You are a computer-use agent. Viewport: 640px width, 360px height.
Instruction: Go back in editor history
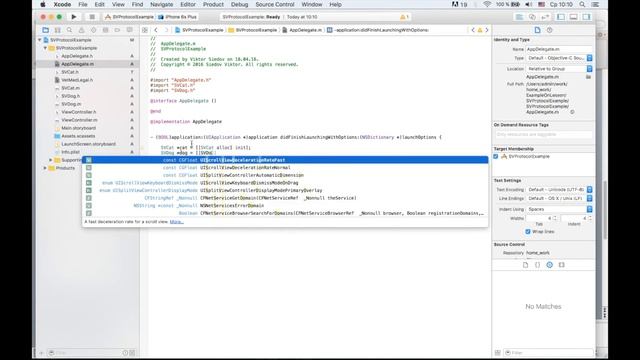156,30
